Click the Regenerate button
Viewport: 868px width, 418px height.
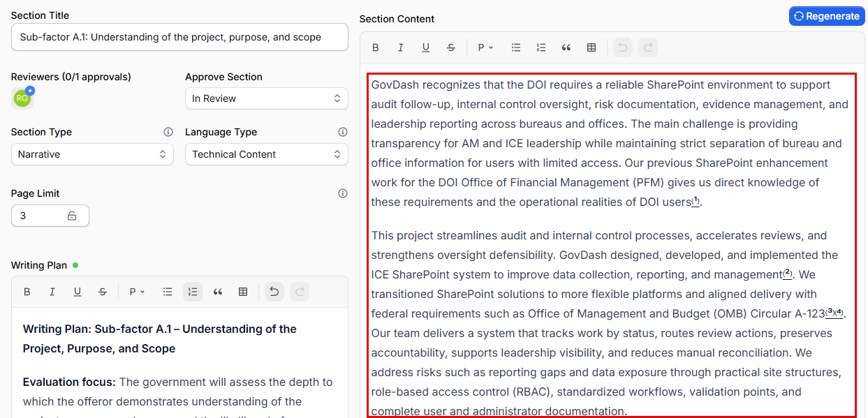[827, 16]
